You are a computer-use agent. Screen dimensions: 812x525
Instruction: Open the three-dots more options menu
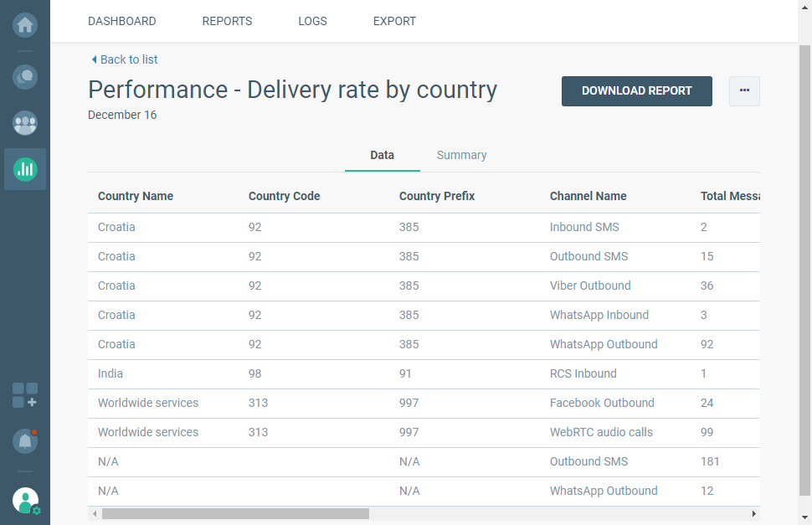pos(744,90)
